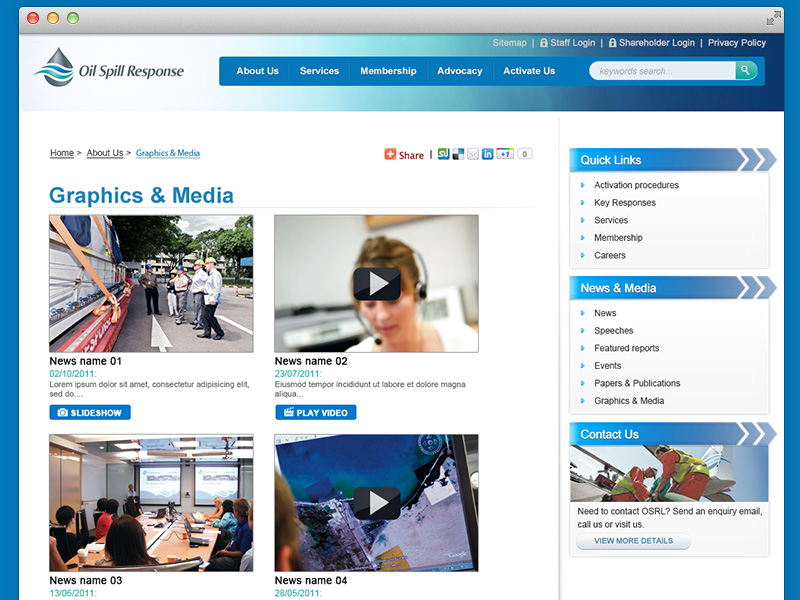Click the Oil Spill Response logo
The height and width of the screenshot is (600, 800).
point(109,68)
